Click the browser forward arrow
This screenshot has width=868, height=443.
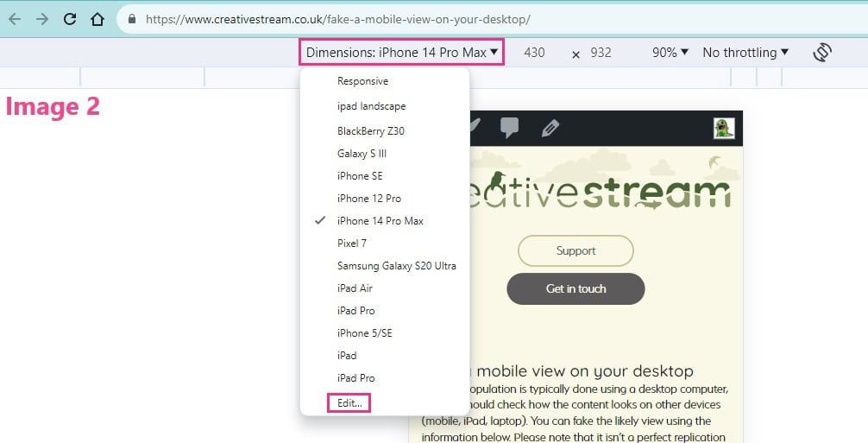[x=42, y=18]
